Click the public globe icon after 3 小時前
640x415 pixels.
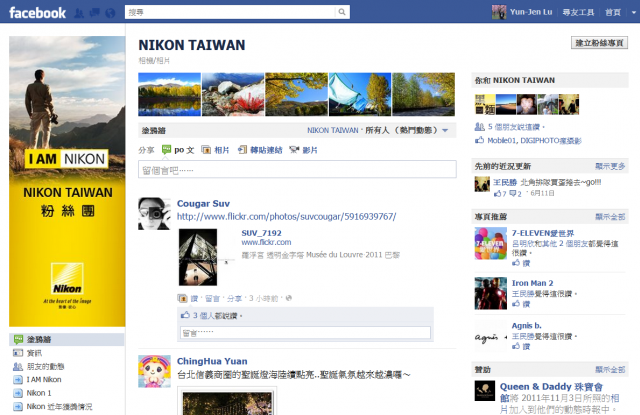coord(289,298)
